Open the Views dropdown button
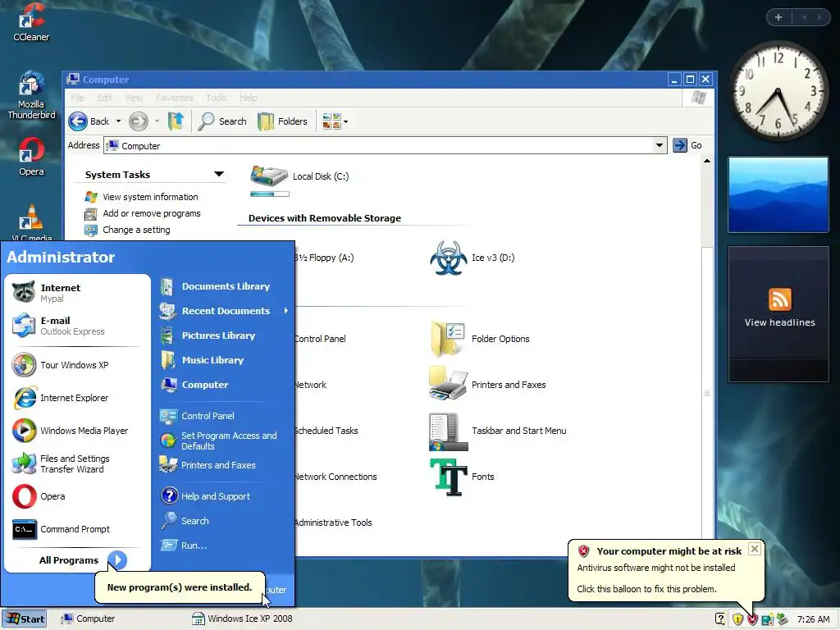The height and width of the screenshot is (630, 840). pos(335,121)
